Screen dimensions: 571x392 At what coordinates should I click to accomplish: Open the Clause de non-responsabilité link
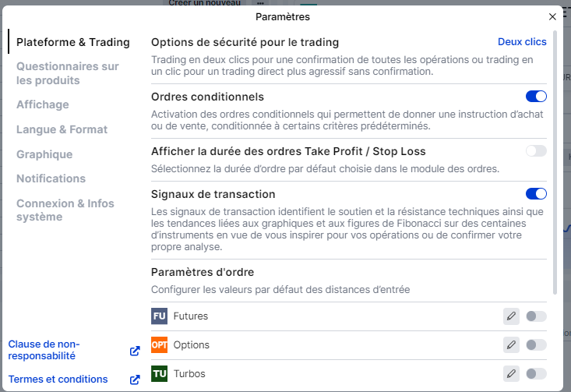pyautogui.click(x=44, y=350)
